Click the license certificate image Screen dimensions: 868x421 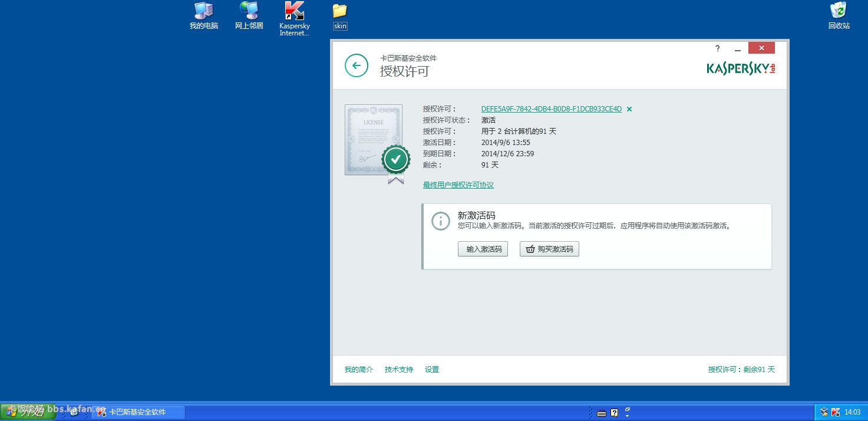coord(377,143)
